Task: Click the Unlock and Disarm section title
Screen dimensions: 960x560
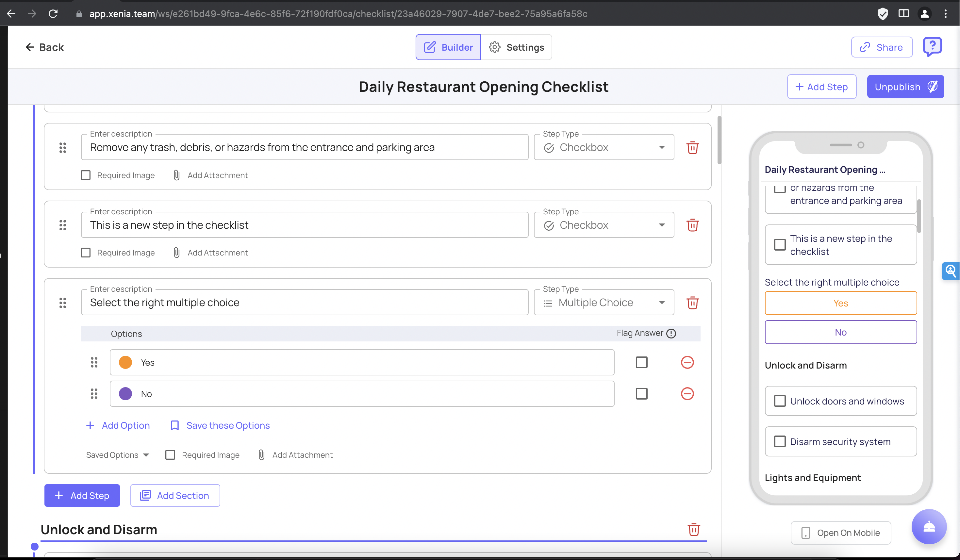Action: [99, 530]
